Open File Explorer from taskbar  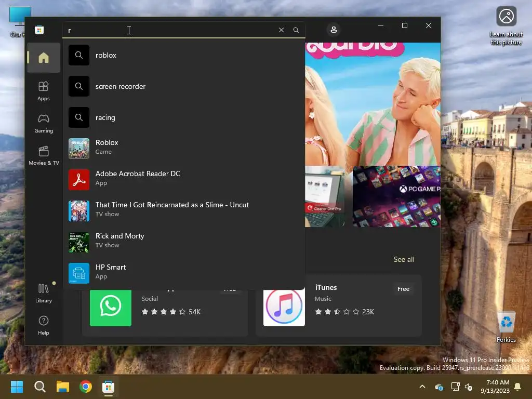[63, 387]
